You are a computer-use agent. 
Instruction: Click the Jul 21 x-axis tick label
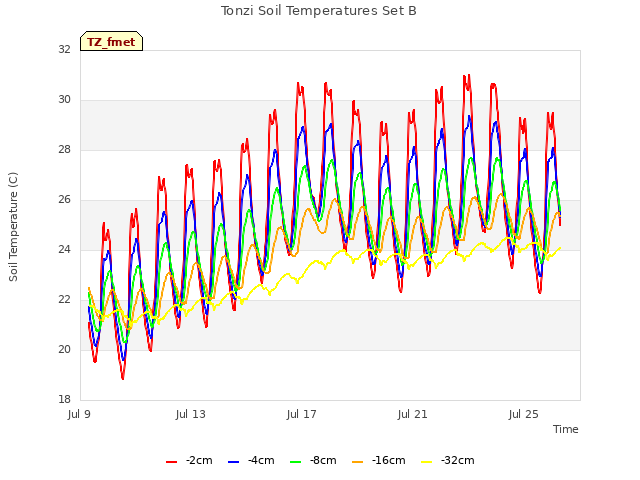[413, 414]
